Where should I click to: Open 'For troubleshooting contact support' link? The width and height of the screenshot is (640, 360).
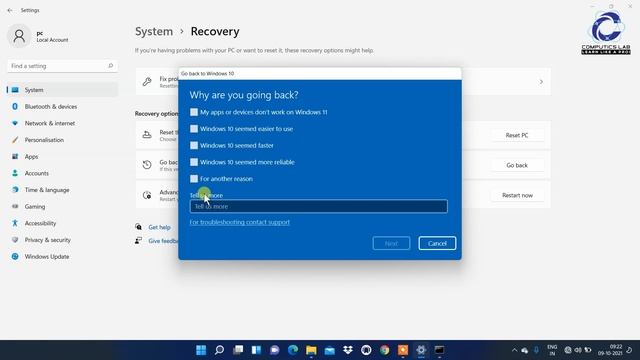240,222
